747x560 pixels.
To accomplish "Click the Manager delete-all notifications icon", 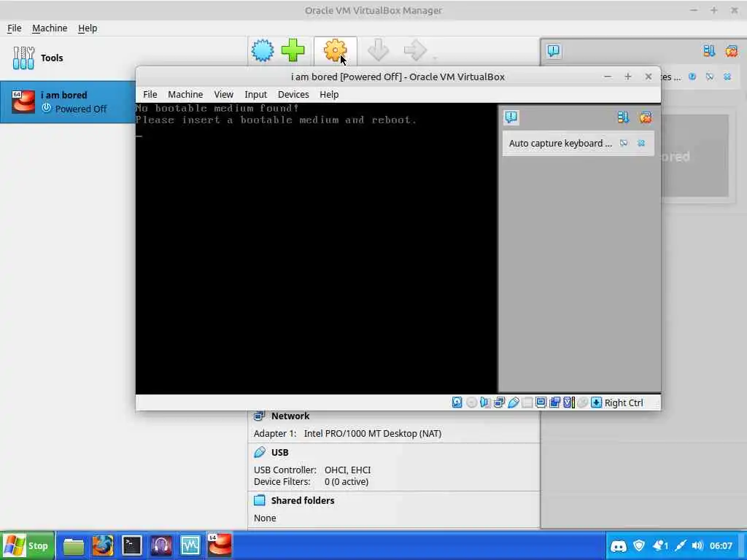I will tap(731, 50).
